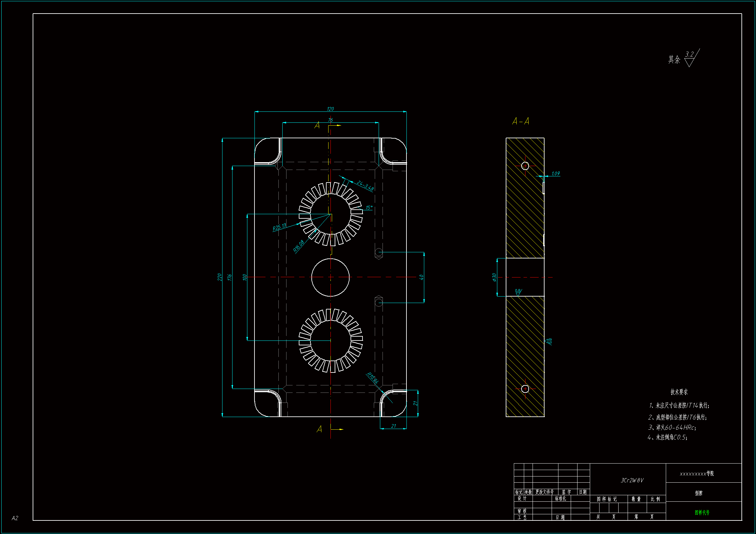Click the 技术要求 heading text

679,392
